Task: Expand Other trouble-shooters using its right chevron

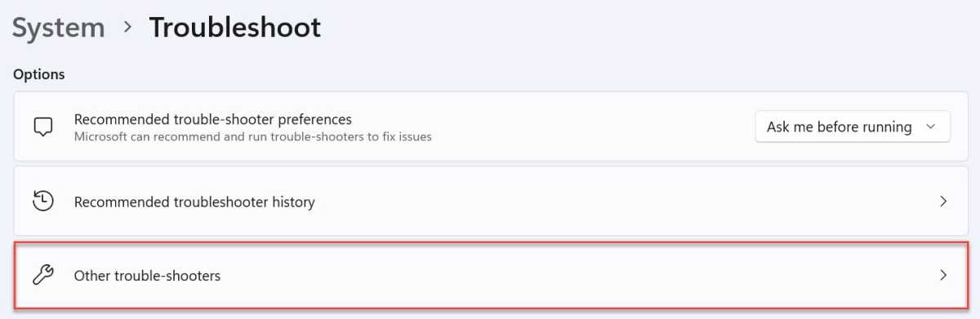Action: [x=943, y=275]
